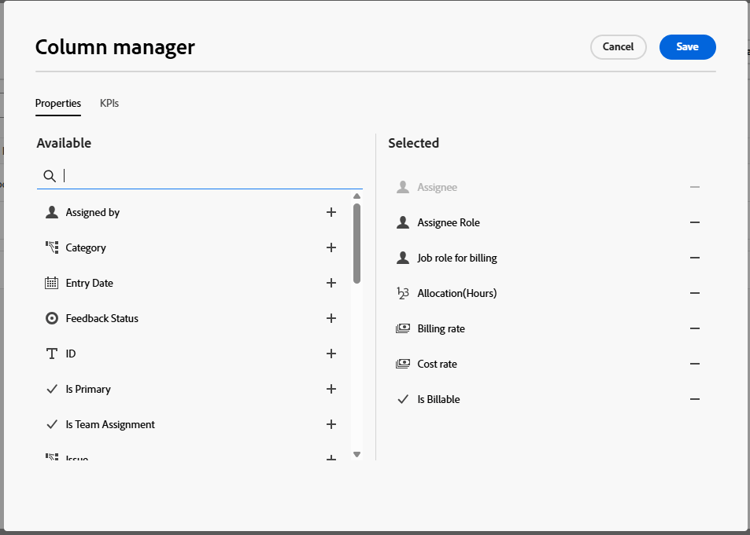Remove the Is Billable column
Viewport: 750px width, 535px height.
tap(695, 399)
